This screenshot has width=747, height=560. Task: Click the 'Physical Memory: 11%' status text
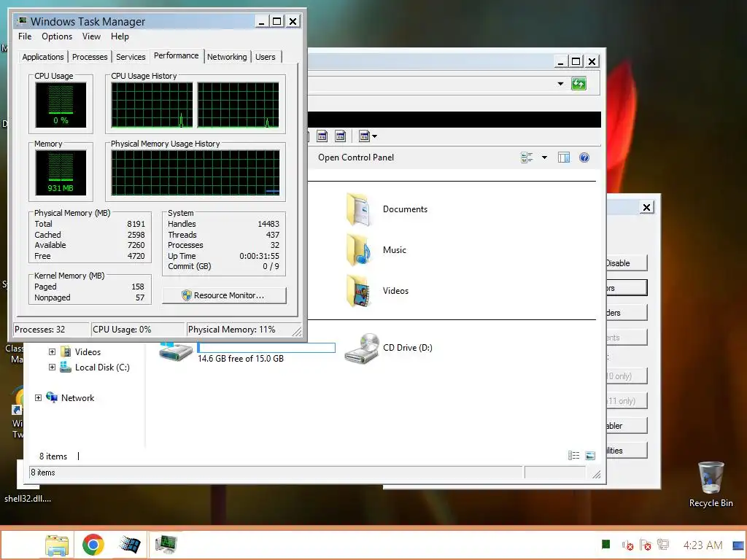[x=231, y=330]
